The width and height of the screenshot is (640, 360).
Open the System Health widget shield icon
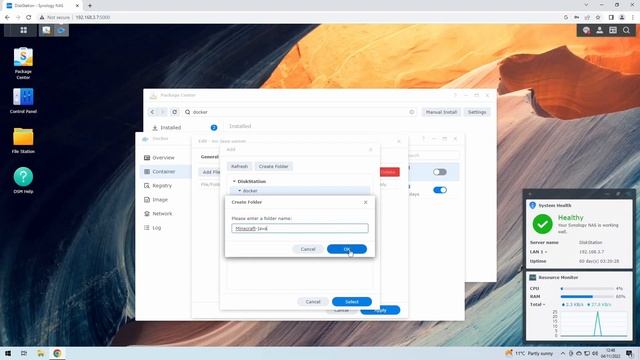[532, 205]
